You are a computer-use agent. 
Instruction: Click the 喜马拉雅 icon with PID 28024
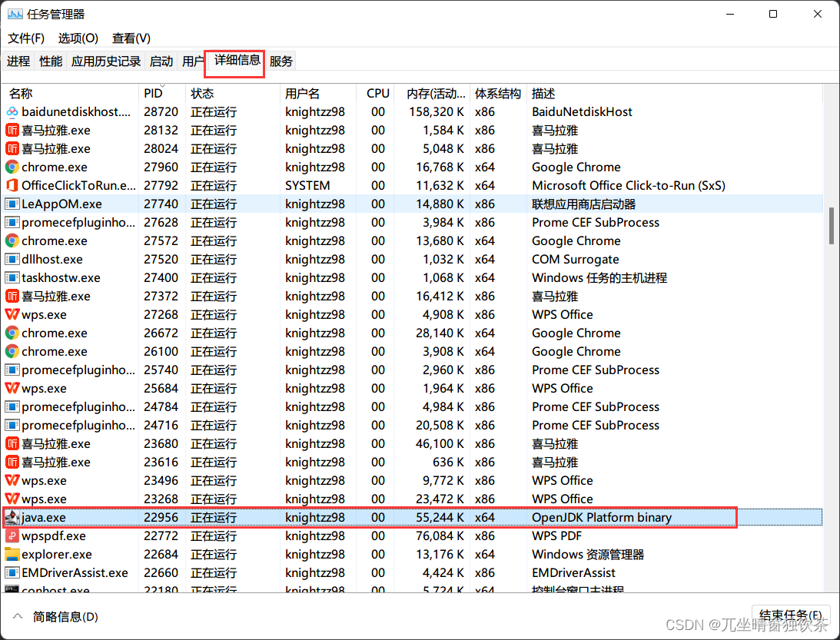tap(12, 149)
